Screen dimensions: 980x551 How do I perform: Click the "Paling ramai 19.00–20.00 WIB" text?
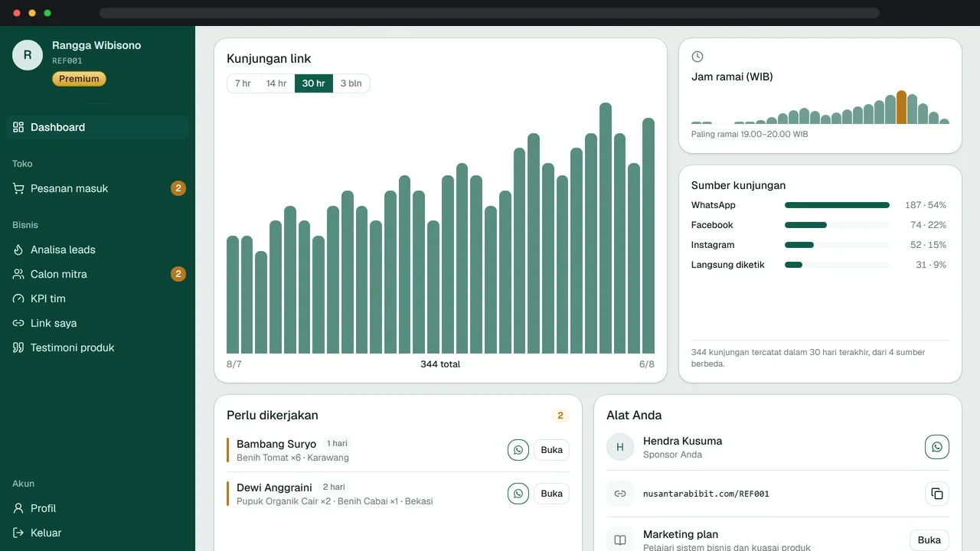point(750,135)
